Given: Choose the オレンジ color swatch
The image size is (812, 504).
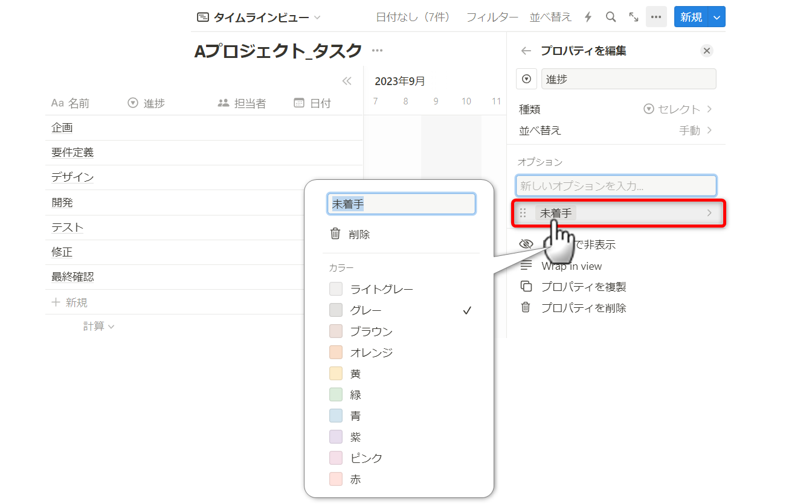Looking at the screenshot, I should (x=336, y=352).
